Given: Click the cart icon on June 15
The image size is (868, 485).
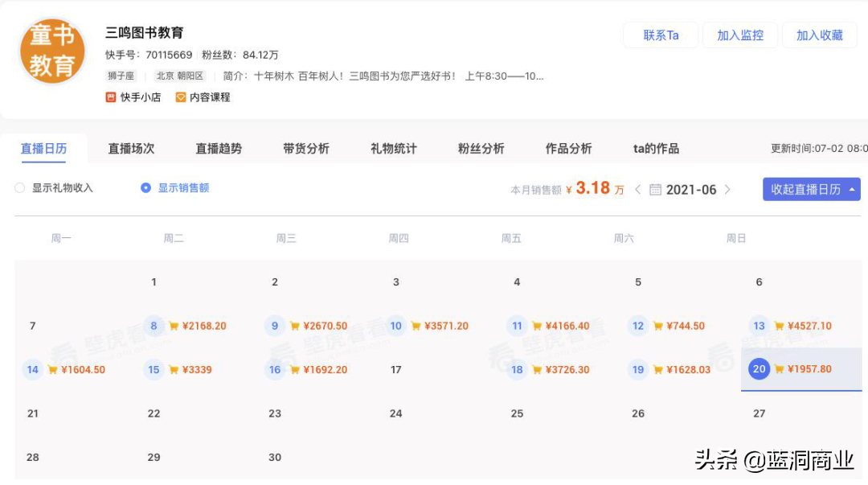Looking at the screenshot, I should (174, 370).
